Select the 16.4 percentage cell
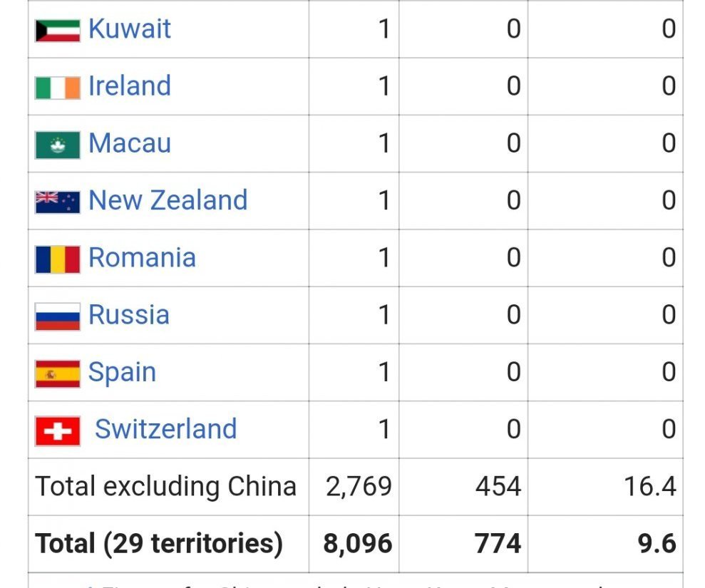705x588 pixels. (x=648, y=487)
